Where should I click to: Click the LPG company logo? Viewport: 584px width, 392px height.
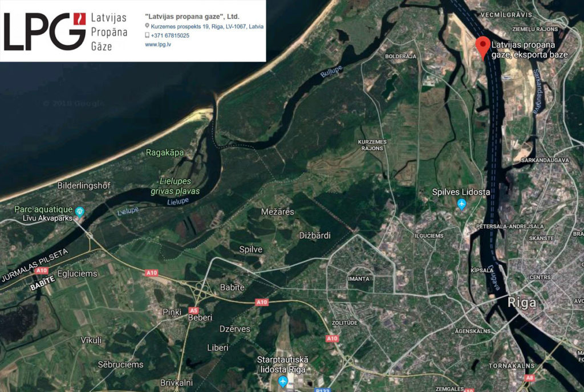coord(65,31)
